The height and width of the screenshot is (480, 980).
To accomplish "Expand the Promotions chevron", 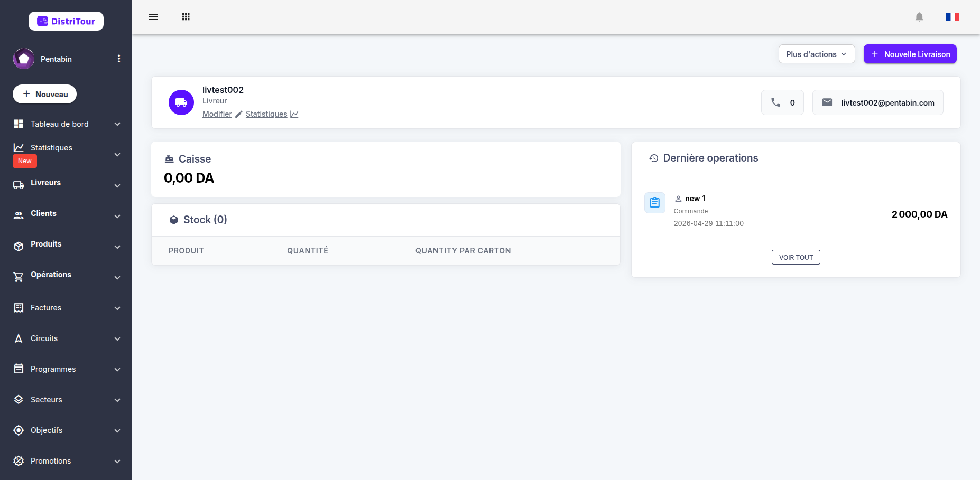I will coord(117,461).
